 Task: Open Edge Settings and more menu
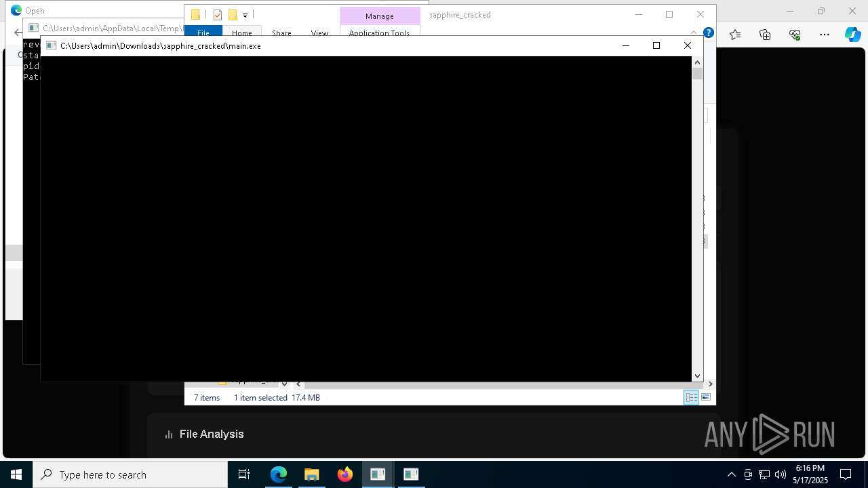point(825,35)
